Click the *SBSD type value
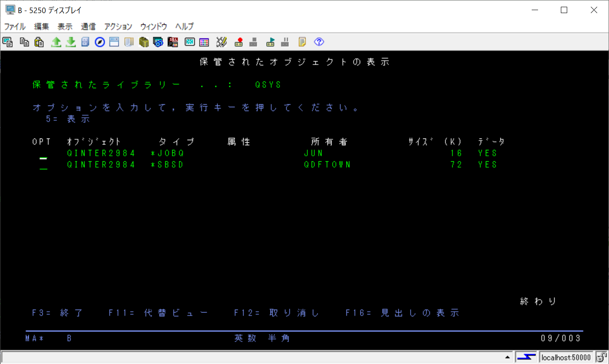This screenshot has height=364, width=609. 167,165
